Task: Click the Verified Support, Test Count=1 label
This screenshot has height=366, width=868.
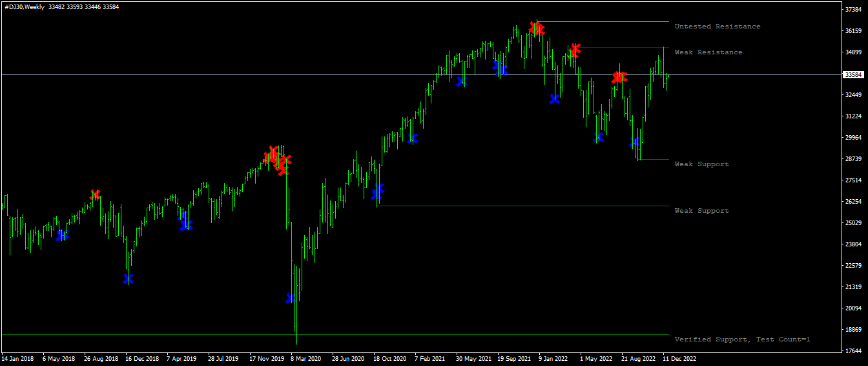Action: [x=742, y=339]
